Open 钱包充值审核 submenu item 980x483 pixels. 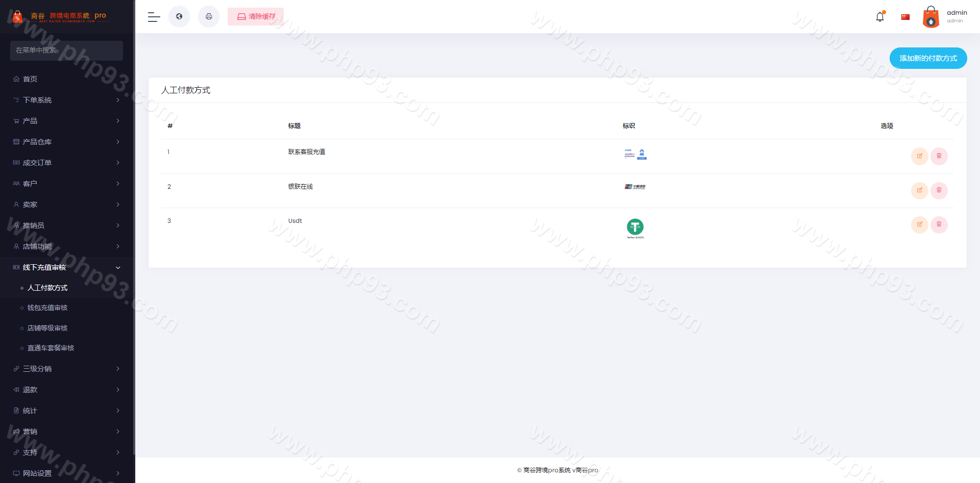47,308
